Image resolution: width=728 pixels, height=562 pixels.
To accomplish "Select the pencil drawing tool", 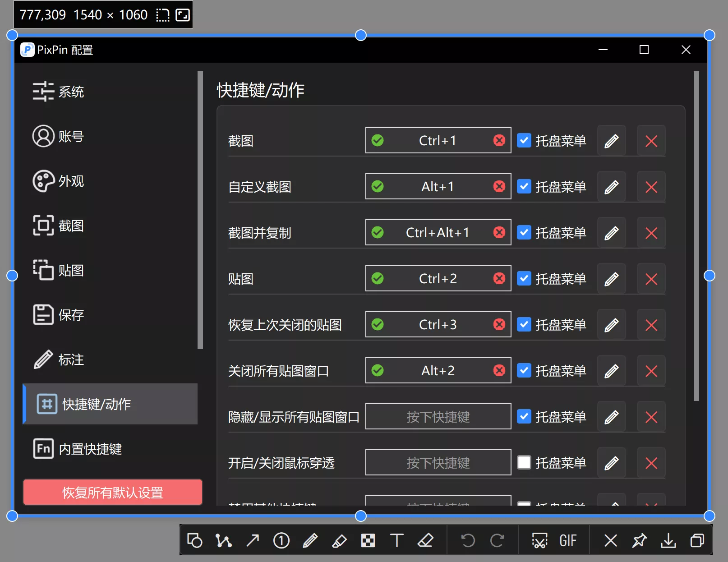I will pos(310,540).
